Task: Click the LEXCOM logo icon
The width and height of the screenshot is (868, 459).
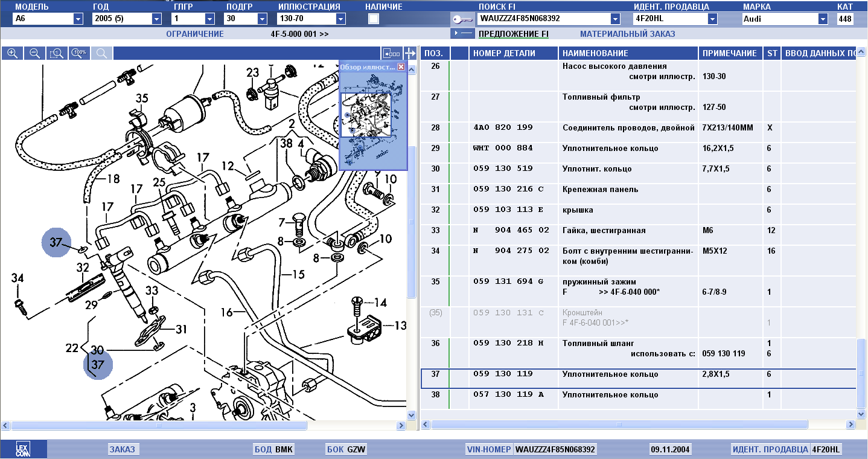Action: point(23,449)
